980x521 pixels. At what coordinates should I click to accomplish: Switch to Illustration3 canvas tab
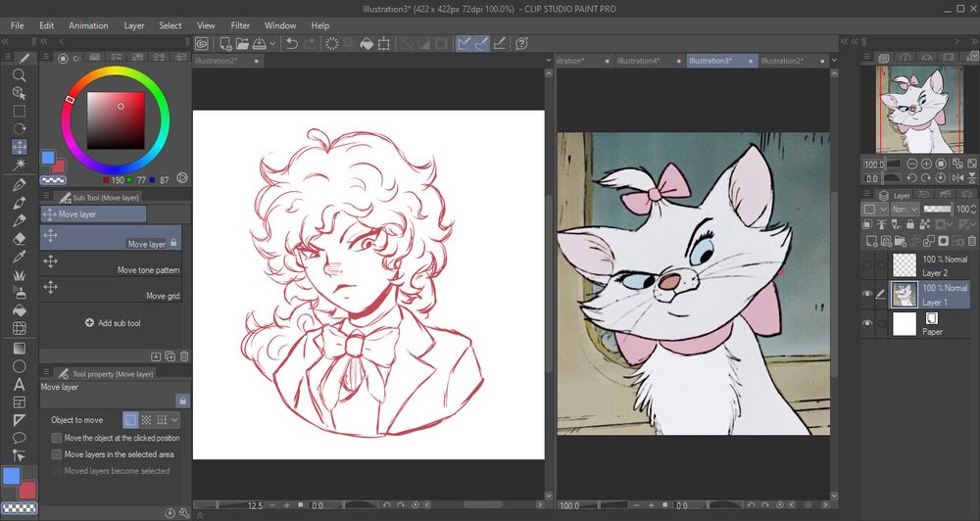(721, 61)
